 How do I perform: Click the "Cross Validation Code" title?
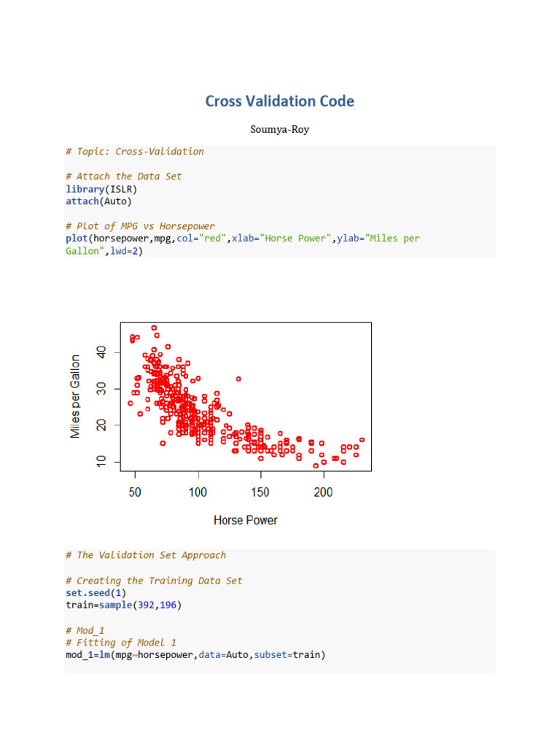[279, 101]
